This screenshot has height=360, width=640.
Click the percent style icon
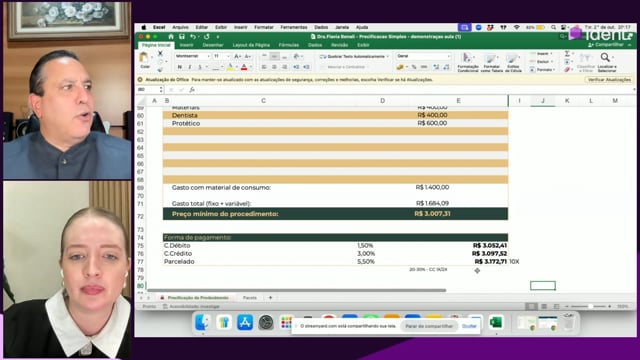[x=414, y=67]
